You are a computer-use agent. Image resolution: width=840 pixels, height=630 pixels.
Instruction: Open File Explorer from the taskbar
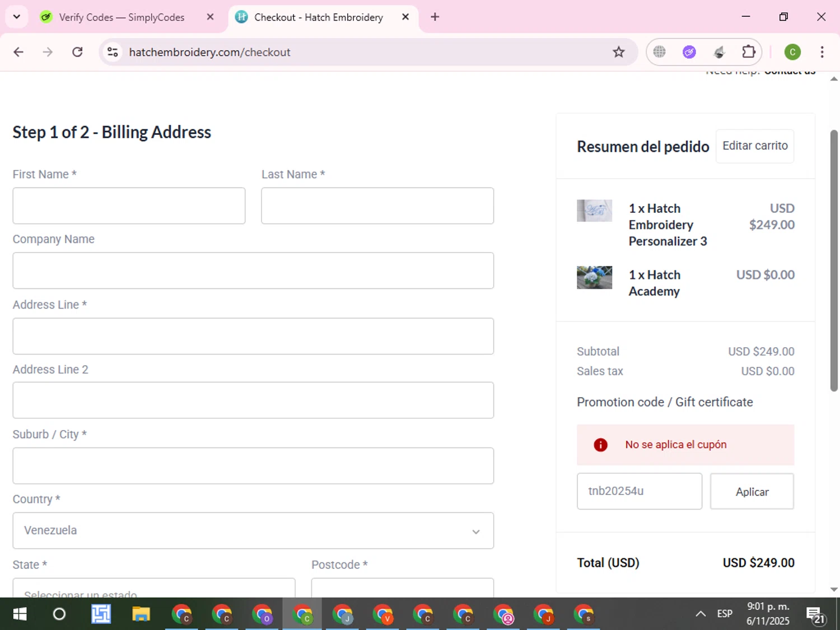(x=141, y=614)
